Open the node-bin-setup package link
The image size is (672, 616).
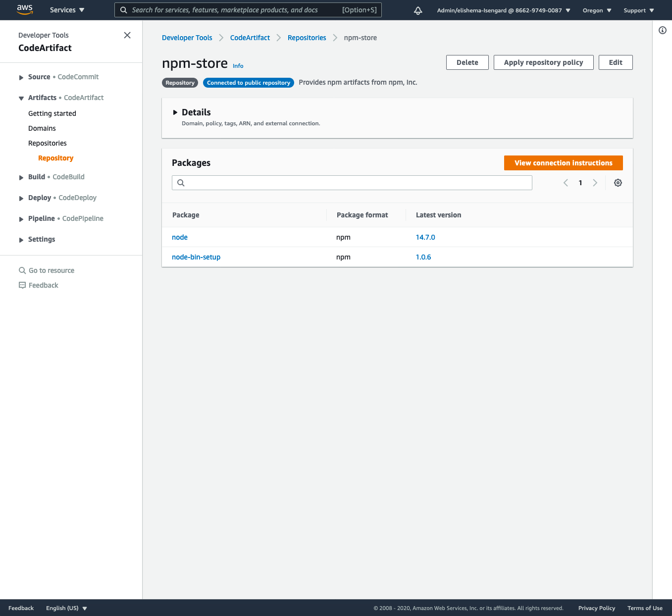(x=196, y=257)
